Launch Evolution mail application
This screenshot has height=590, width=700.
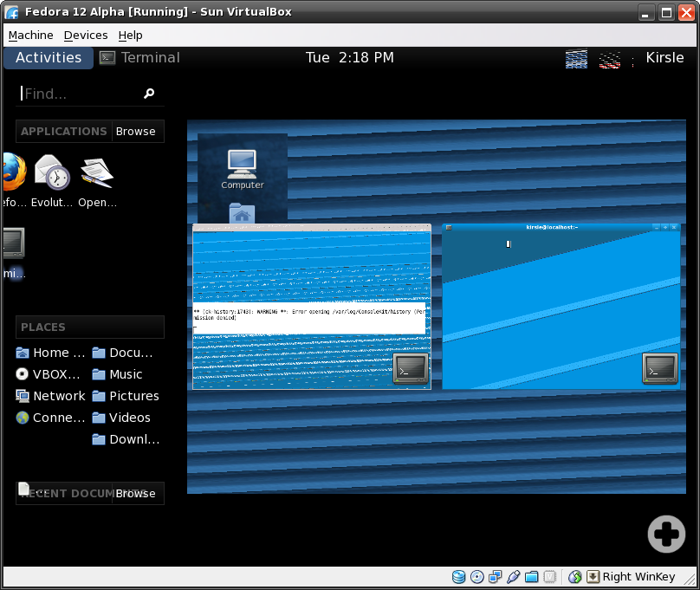coord(52,180)
